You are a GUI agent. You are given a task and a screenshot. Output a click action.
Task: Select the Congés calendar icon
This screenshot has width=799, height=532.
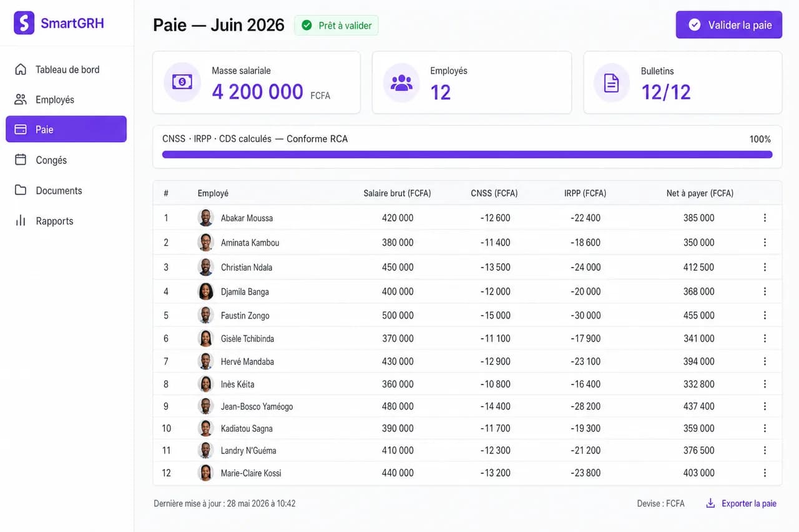coord(21,160)
